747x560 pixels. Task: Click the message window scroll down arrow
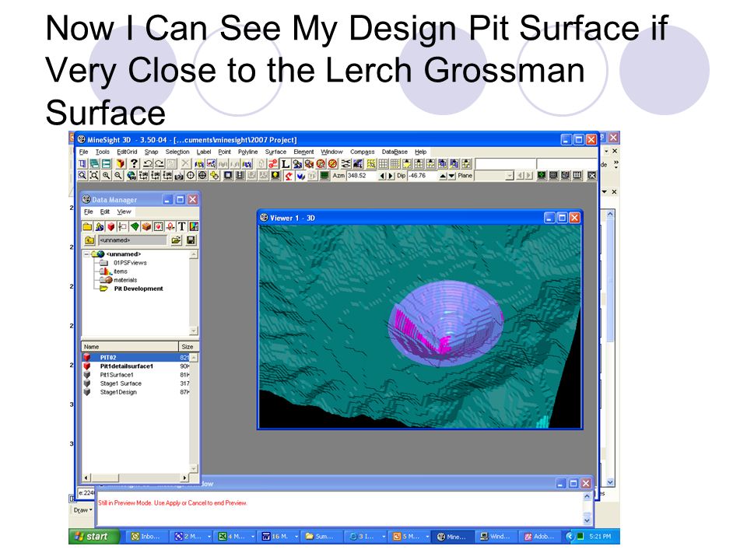587,520
